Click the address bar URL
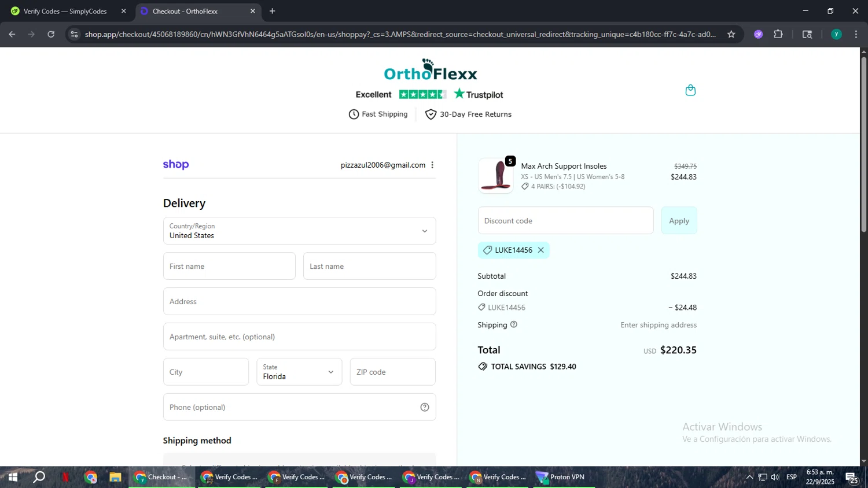Viewport: 868px width, 488px height. click(x=400, y=34)
